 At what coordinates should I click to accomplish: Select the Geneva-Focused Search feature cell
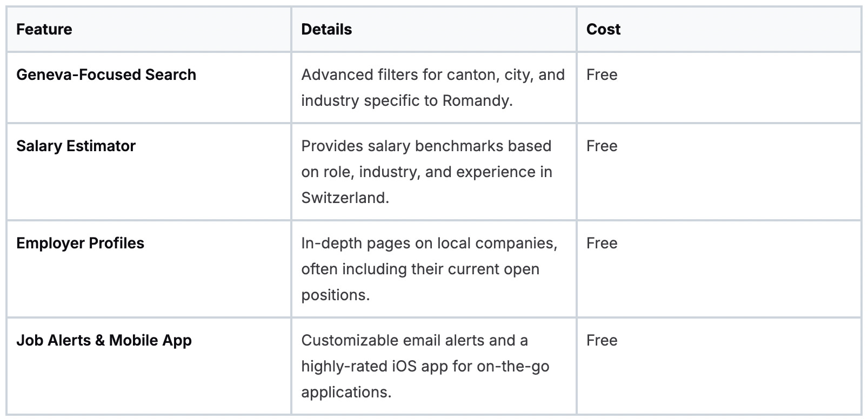(x=106, y=75)
